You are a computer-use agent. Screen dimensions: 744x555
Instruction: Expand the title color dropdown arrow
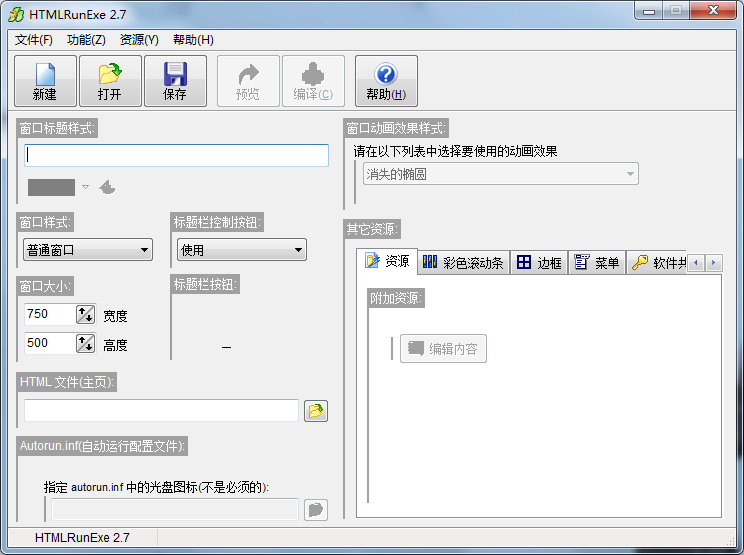[x=85, y=187]
